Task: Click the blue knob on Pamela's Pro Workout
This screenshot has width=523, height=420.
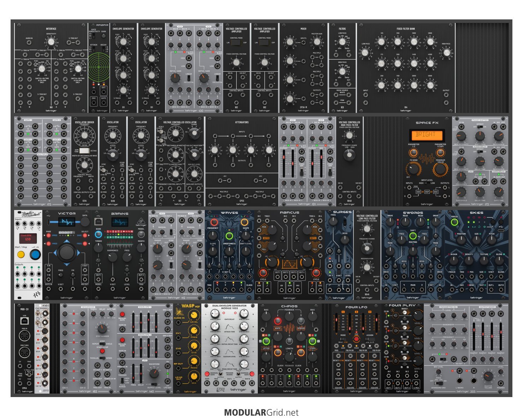Action: [35, 254]
